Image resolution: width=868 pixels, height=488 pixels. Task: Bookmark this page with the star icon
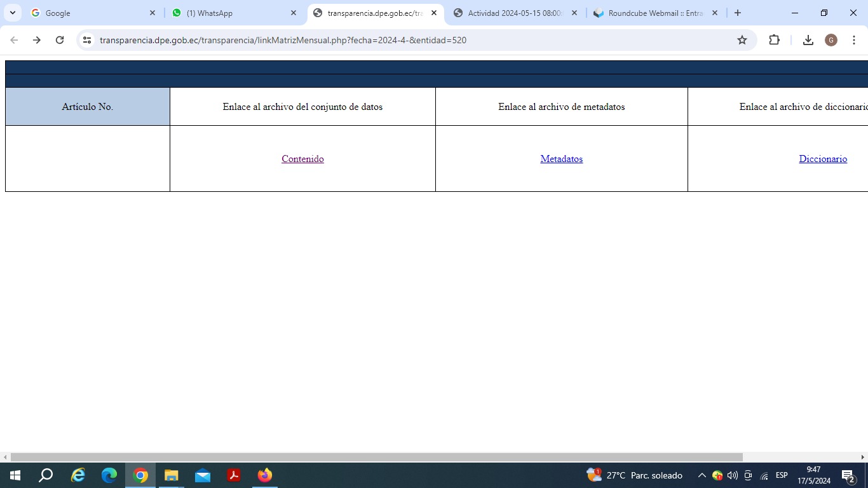742,40
